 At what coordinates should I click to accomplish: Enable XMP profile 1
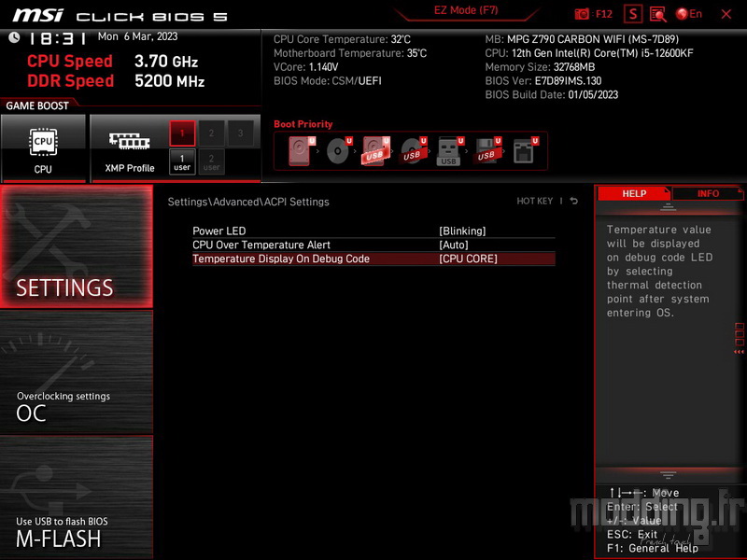point(182,133)
